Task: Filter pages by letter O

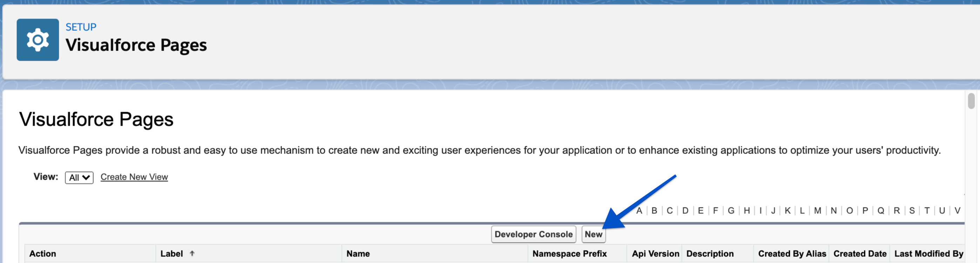Action: 850,210
